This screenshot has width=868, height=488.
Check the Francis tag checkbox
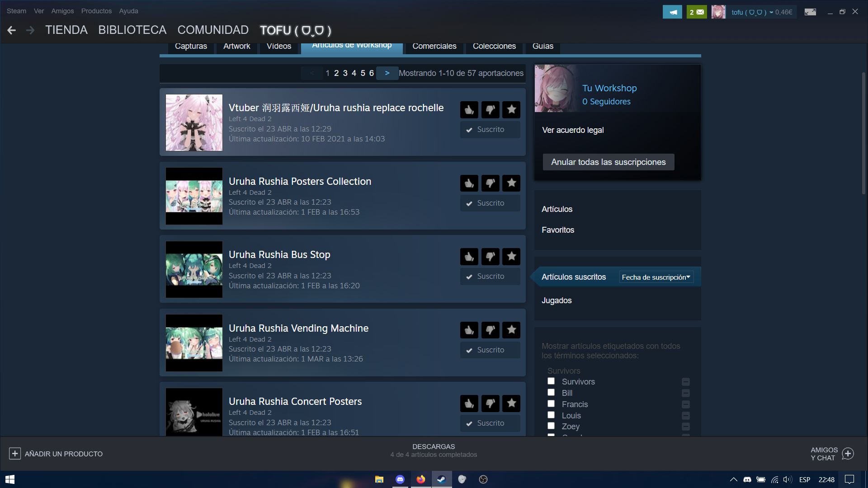coord(551,404)
